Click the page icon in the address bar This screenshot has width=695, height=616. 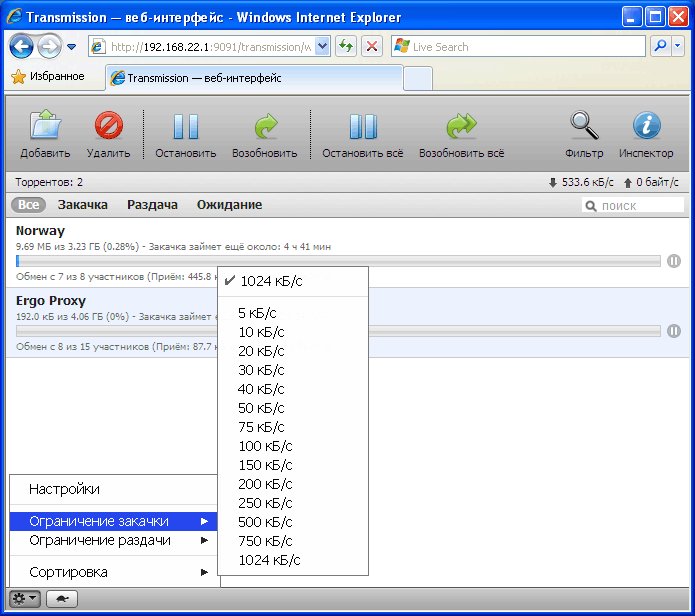(98, 47)
